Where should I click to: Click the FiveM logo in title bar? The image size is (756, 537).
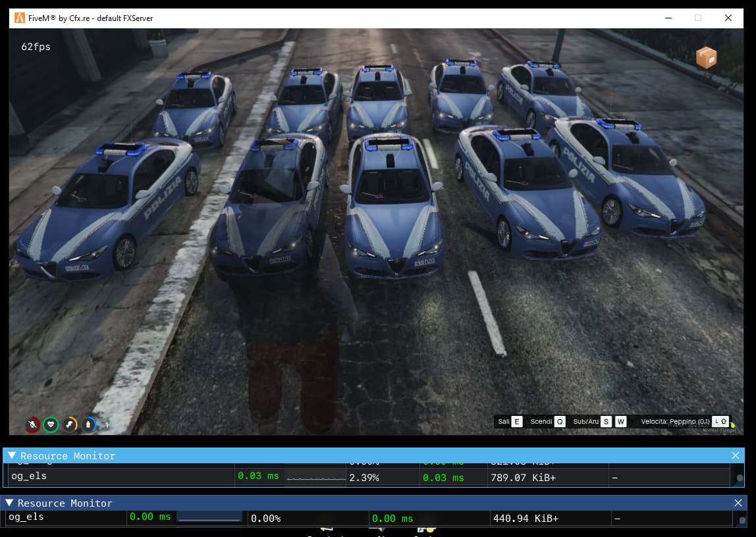click(20, 18)
